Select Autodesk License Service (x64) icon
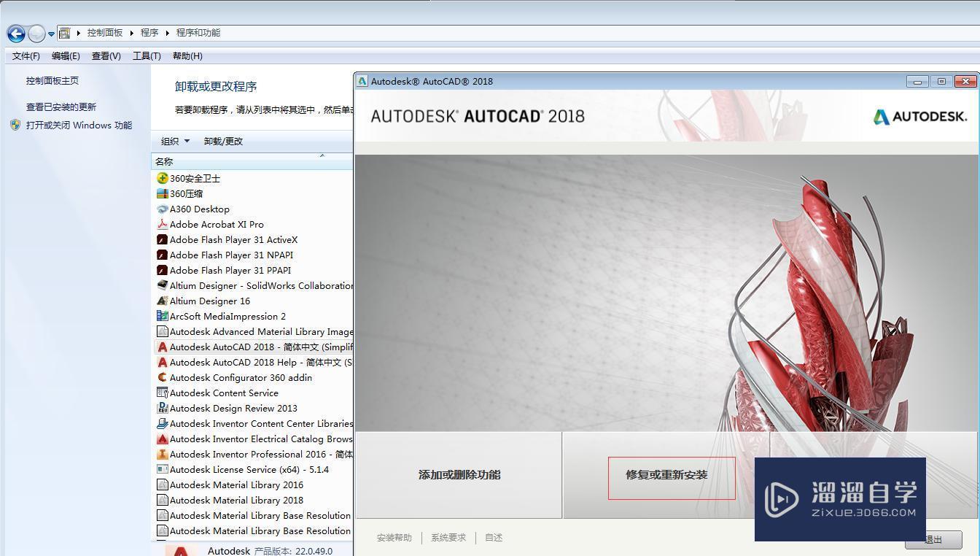980x556 pixels. 162,469
